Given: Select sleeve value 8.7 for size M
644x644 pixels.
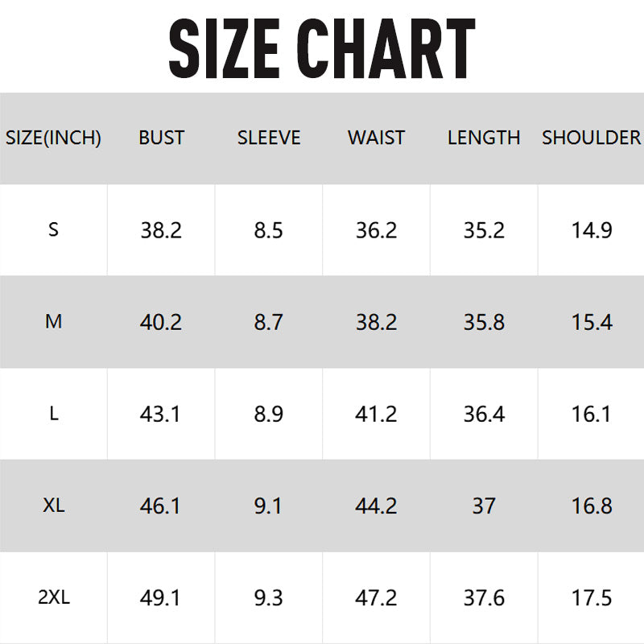Looking at the screenshot, I should 269,322.
